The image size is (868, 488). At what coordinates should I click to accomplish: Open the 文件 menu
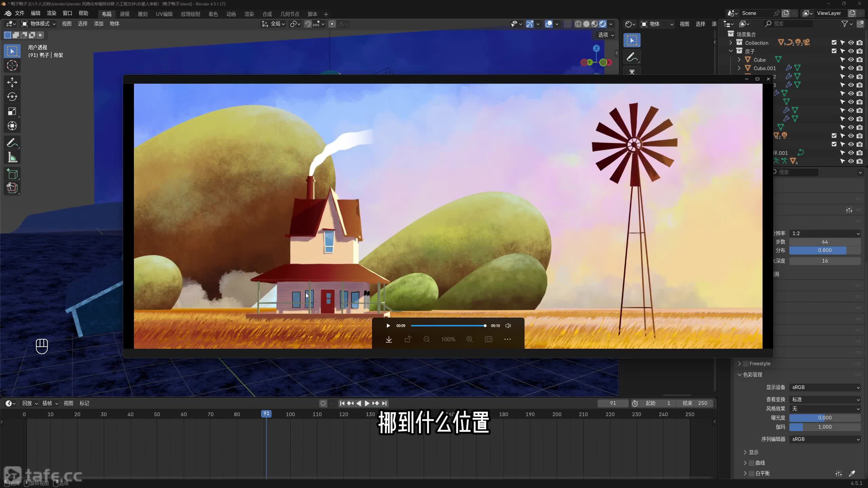[x=19, y=13]
